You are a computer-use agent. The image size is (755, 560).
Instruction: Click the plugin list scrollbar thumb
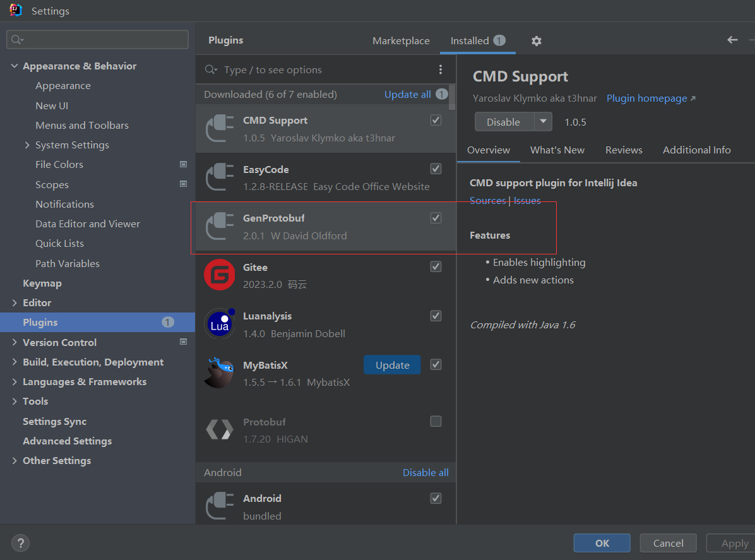pyautogui.click(x=452, y=98)
